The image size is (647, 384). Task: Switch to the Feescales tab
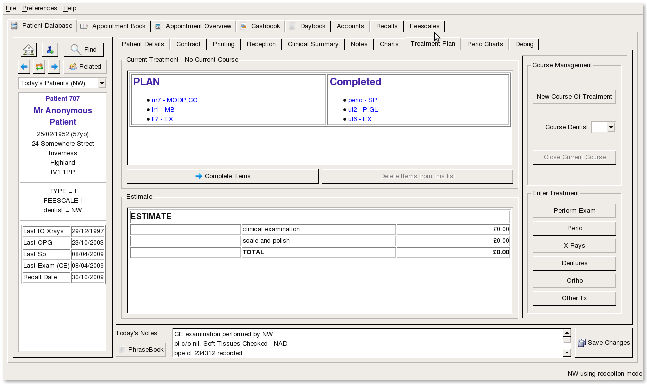[x=424, y=26]
